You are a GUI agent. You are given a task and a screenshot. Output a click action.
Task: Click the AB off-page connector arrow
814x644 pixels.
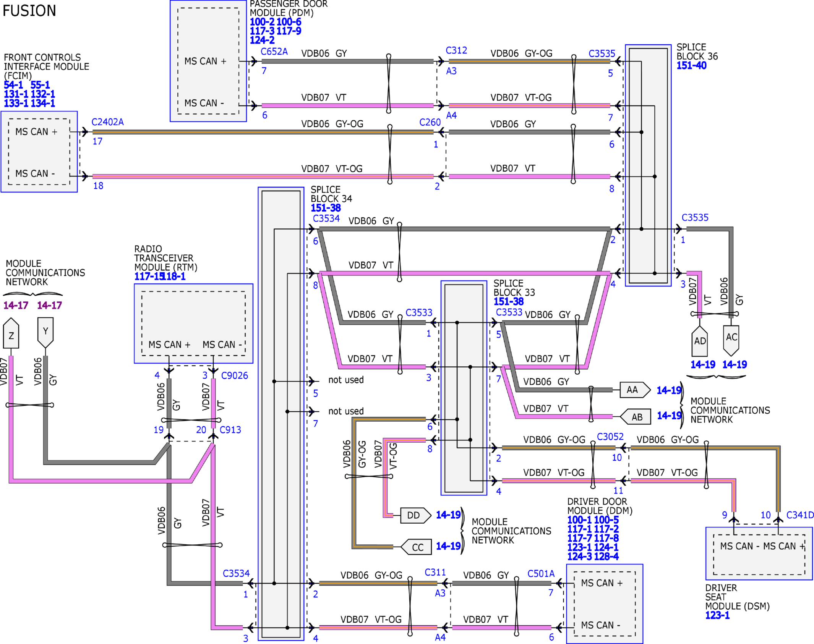point(635,417)
